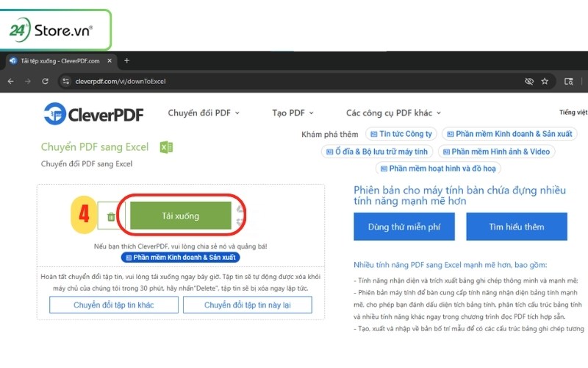Screen dimensions: 588x368
Task: Click Nhiều tính năng PDF sang Excel text
Action: (x=450, y=265)
